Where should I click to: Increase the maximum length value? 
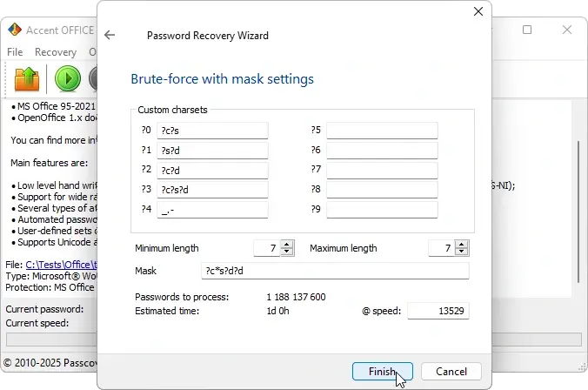click(x=462, y=245)
